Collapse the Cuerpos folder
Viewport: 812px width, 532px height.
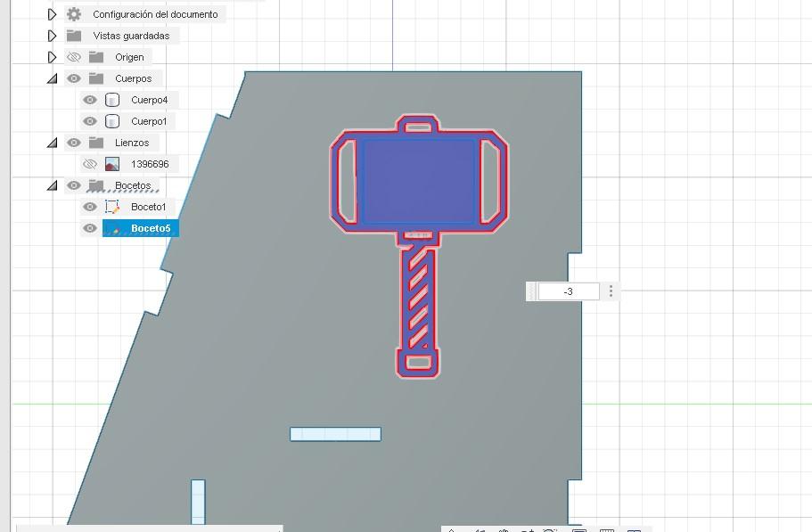[52, 78]
